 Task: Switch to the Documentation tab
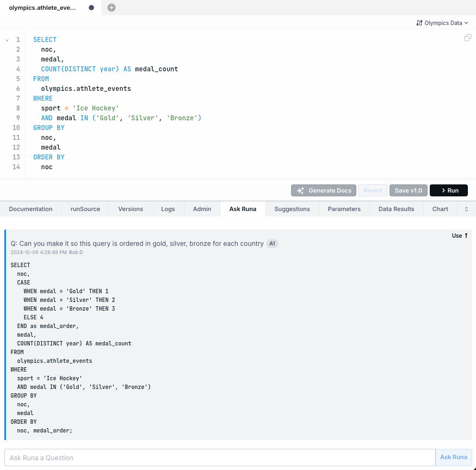(30, 209)
